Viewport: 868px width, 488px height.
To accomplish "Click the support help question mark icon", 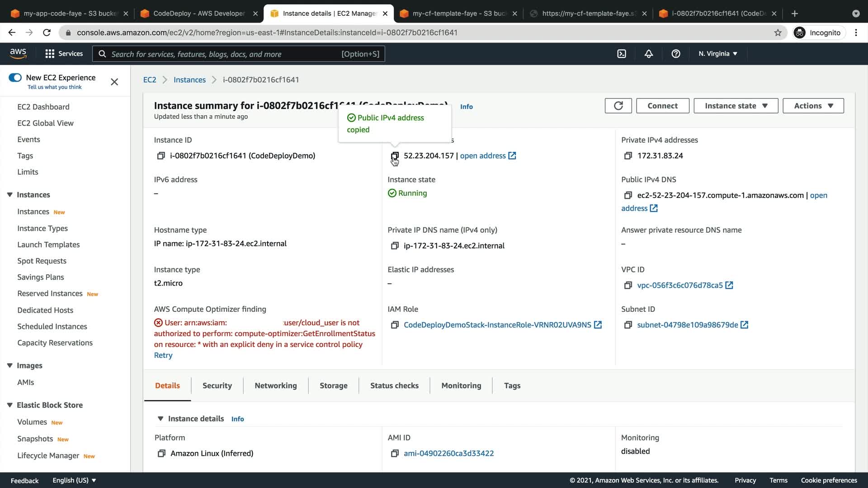I will [x=676, y=54].
